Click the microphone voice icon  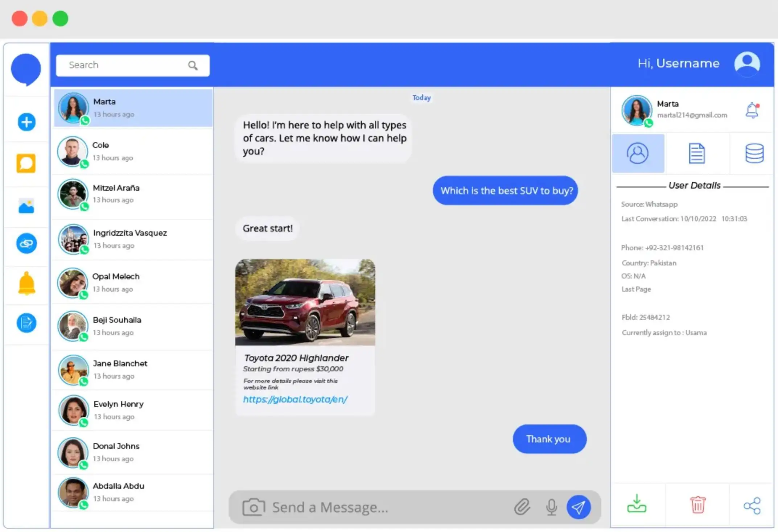(552, 507)
